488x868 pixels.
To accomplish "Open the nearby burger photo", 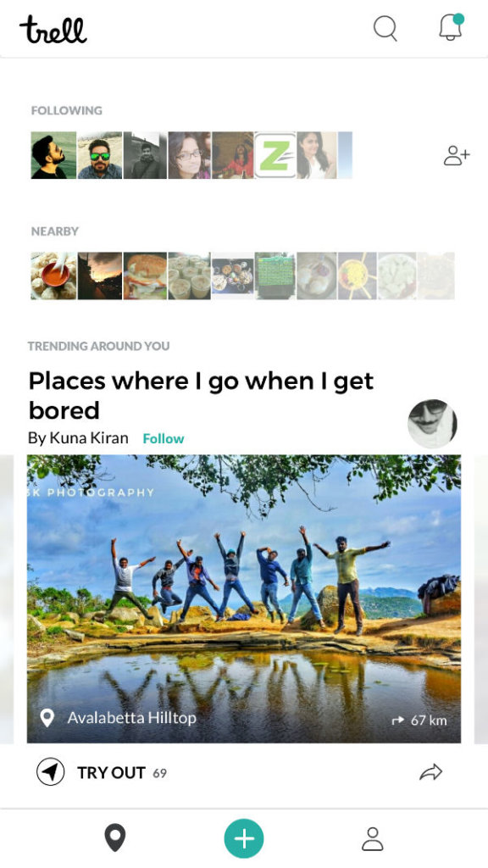I will point(145,275).
